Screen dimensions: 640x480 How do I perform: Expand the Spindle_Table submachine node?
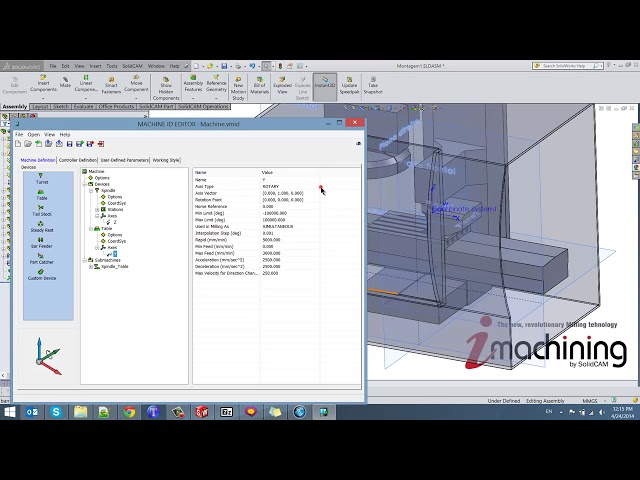coord(91,267)
